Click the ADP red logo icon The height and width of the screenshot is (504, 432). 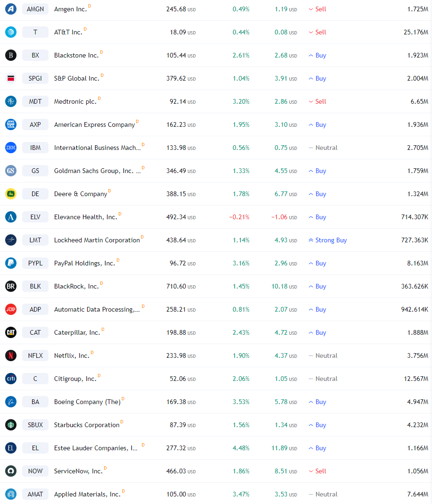10,310
